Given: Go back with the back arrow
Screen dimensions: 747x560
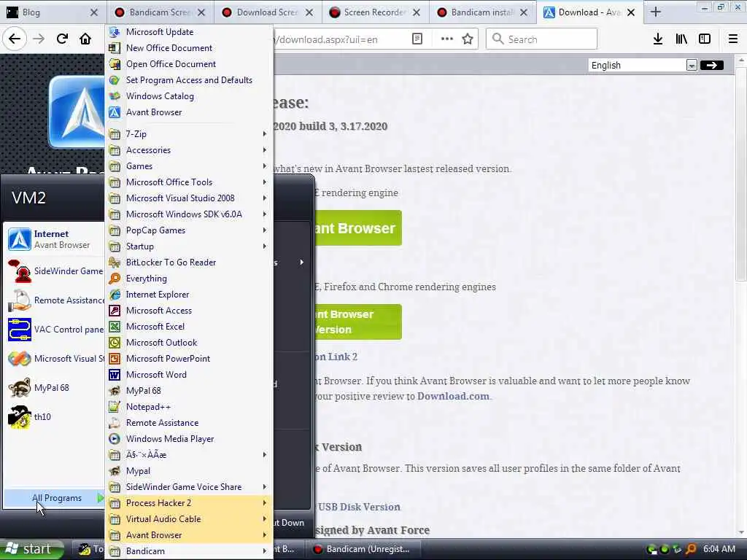Looking at the screenshot, I should (x=15, y=39).
